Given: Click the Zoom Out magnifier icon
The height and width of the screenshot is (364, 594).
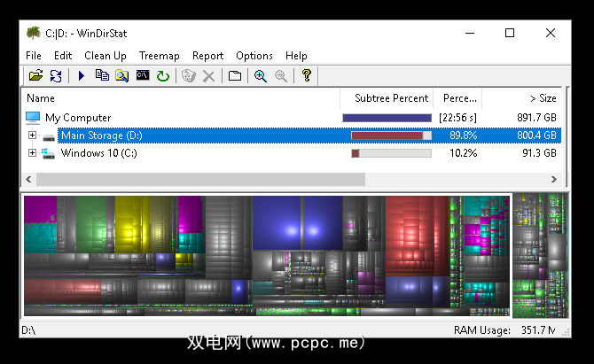Looking at the screenshot, I should point(281,76).
